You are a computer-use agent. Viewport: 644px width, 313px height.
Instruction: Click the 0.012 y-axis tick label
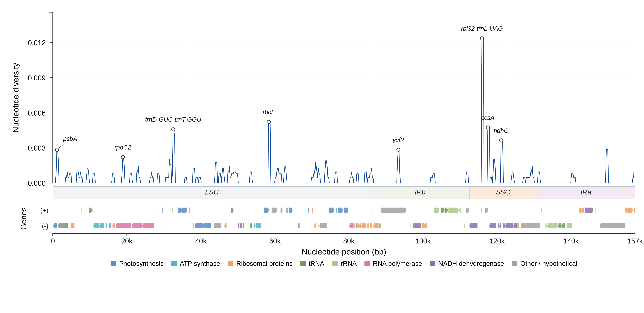(37, 43)
